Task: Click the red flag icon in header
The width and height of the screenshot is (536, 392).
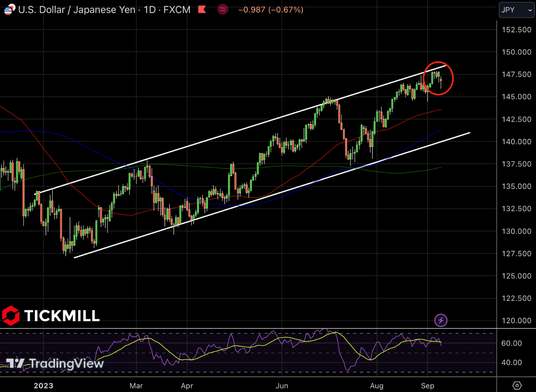Action: tap(202, 9)
